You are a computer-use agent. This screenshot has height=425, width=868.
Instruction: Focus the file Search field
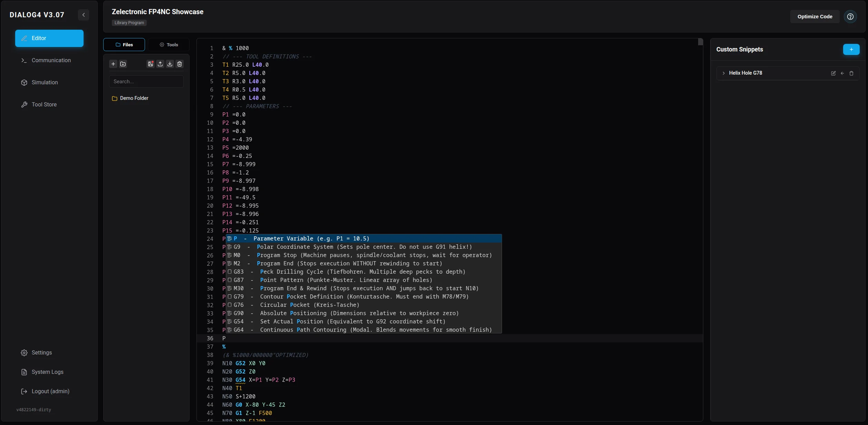[146, 82]
